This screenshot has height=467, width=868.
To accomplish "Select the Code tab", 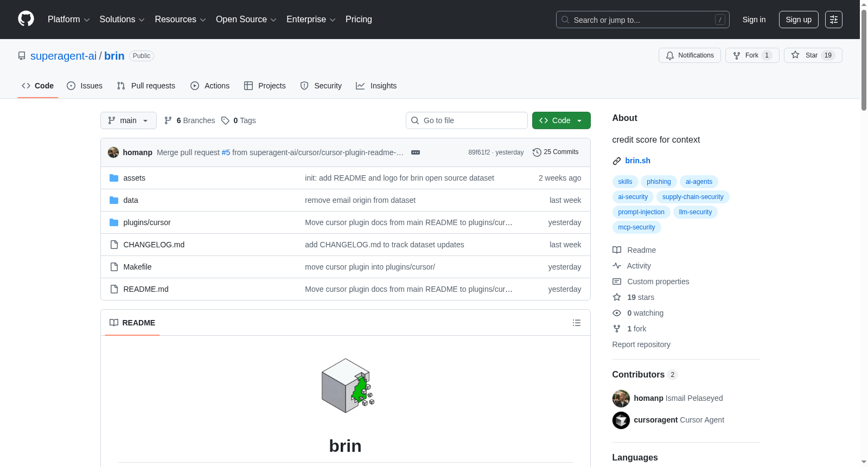I will [38, 86].
